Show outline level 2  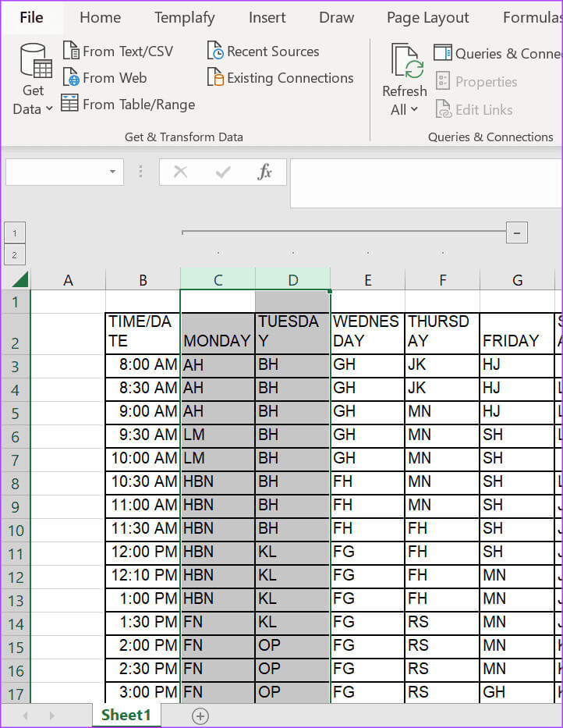15,254
